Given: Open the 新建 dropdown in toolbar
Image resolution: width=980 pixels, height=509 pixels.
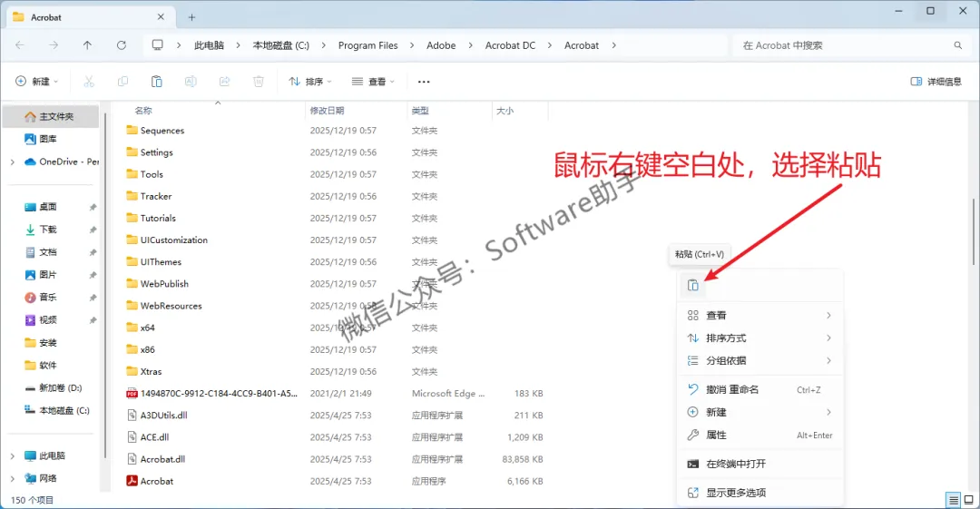Looking at the screenshot, I should (x=37, y=82).
